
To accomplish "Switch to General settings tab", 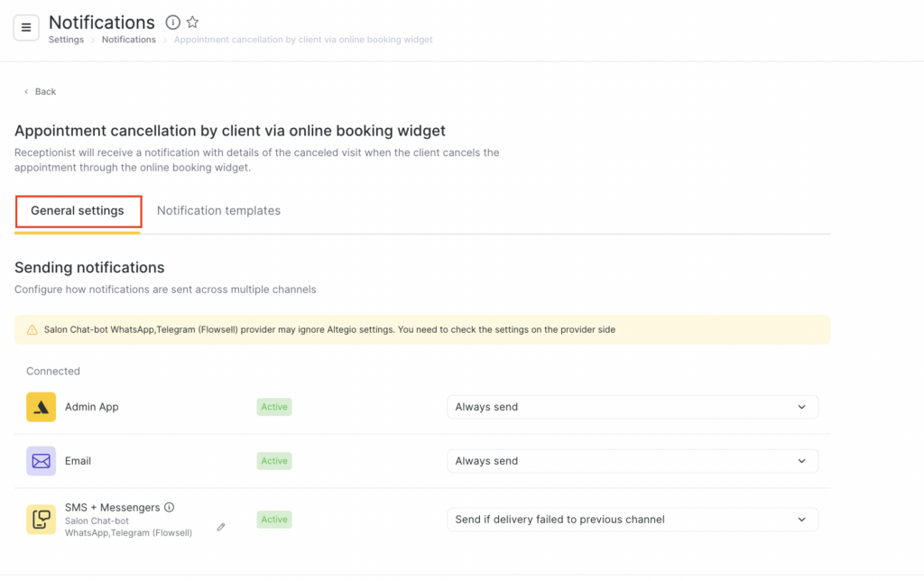I will [78, 211].
